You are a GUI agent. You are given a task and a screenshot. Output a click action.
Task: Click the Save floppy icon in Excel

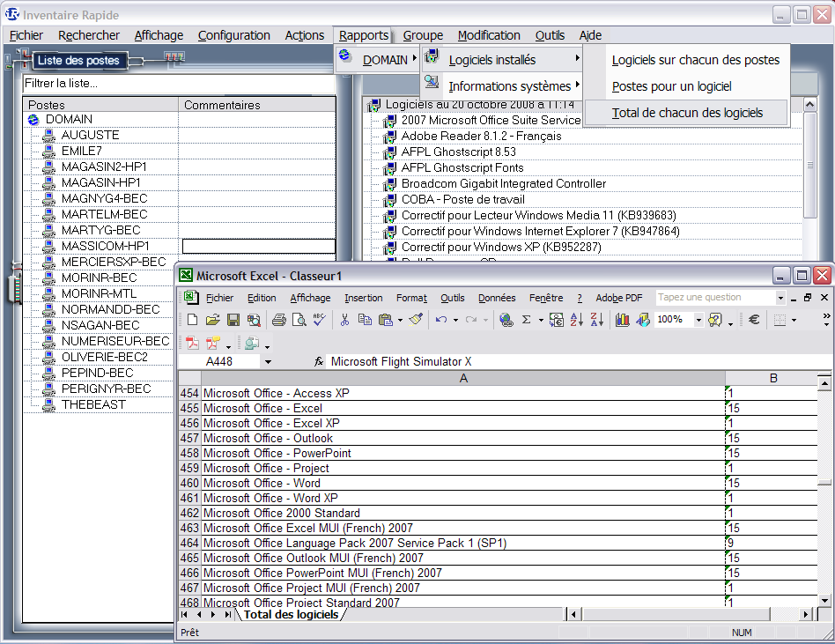[x=233, y=320]
